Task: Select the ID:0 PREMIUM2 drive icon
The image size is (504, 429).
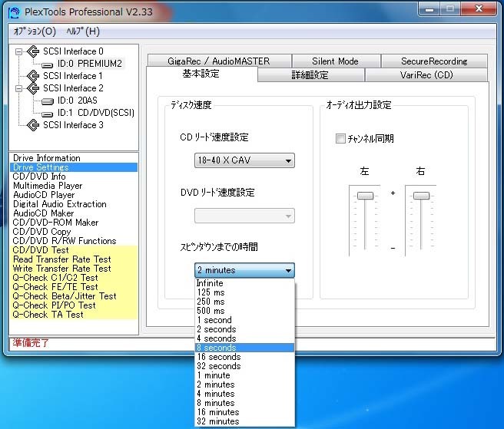Action: (47, 64)
